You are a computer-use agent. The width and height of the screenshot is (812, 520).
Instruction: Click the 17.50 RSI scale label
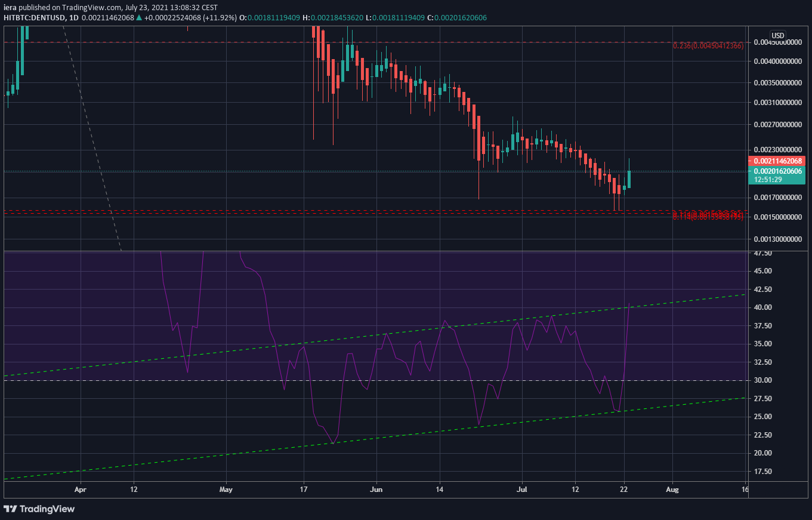click(762, 472)
